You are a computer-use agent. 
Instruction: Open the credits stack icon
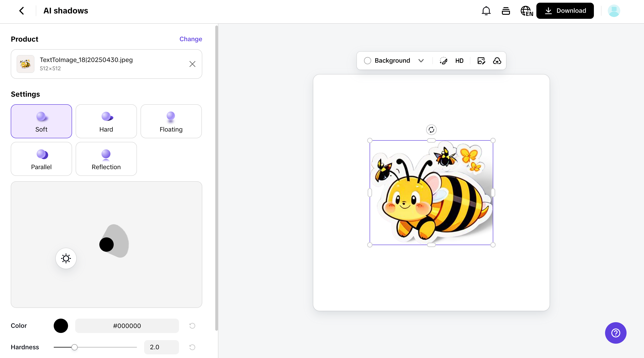coord(506,11)
